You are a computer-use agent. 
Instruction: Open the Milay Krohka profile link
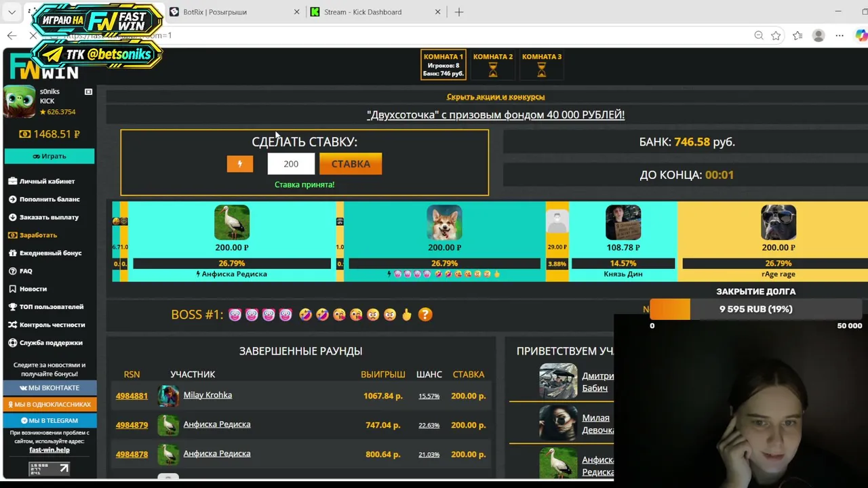coord(208,395)
